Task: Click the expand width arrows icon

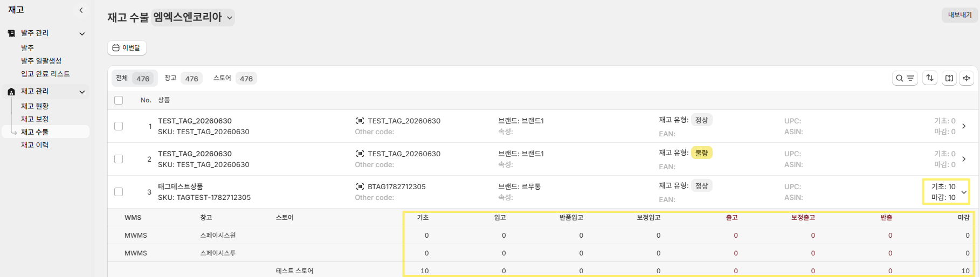Action: pos(967,78)
